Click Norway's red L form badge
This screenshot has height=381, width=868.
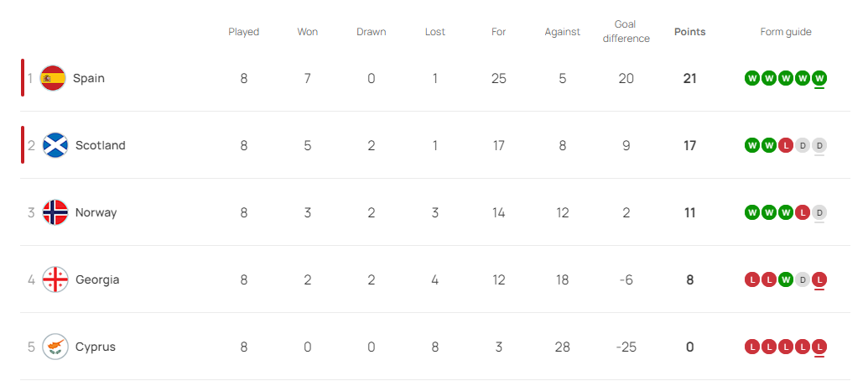point(803,212)
